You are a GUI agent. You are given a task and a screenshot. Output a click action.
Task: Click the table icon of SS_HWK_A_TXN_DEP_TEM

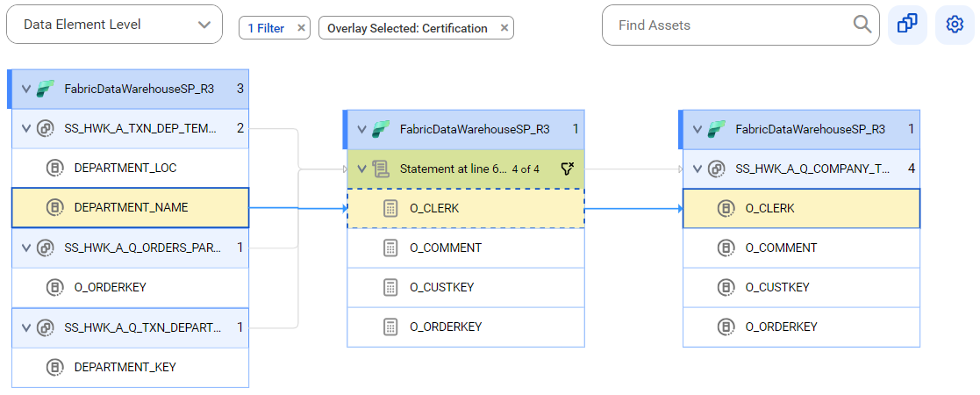click(x=46, y=129)
